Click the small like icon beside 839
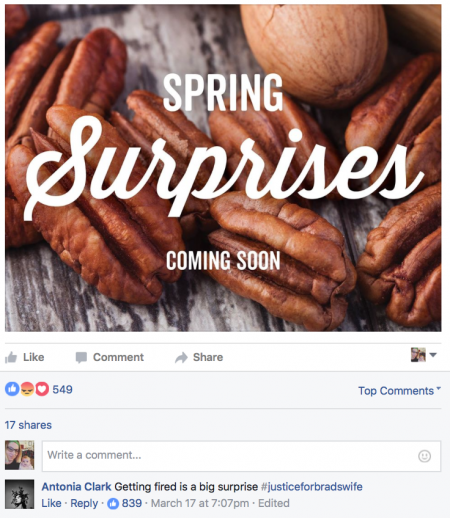450x518 pixels. click(x=113, y=503)
